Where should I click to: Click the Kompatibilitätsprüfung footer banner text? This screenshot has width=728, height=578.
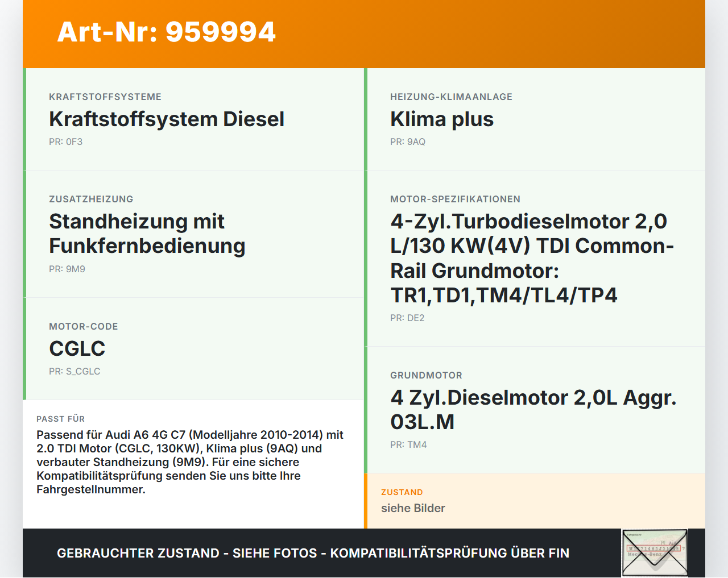[x=313, y=552]
